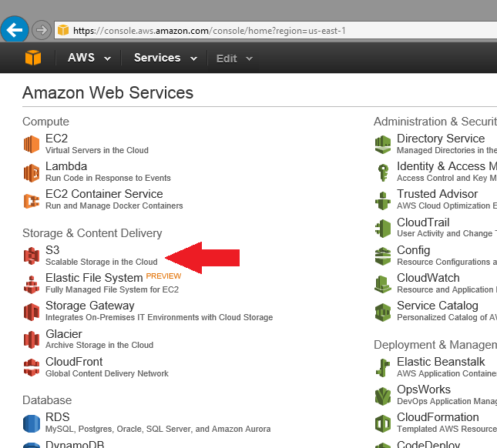Open the CloudTrail link
497x448 pixels.
coord(423,222)
